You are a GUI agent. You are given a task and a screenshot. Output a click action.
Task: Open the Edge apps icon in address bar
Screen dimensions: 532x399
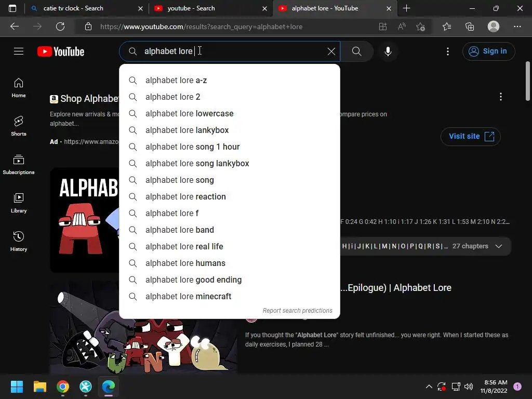click(x=383, y=26)
